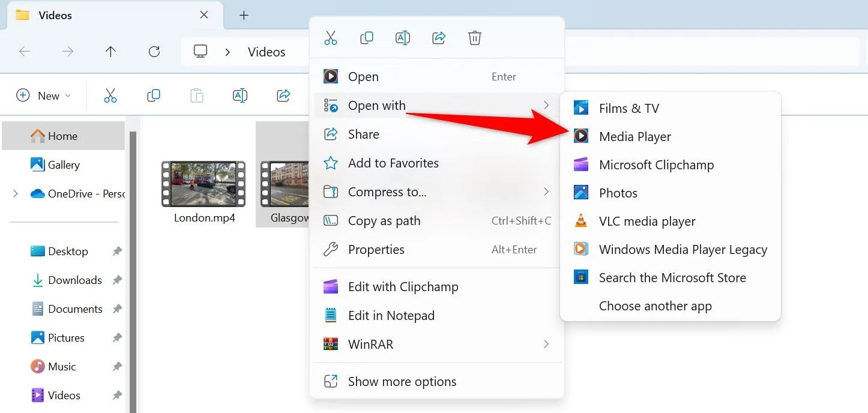868x413 pixels.
Task: Click the Rename icon in context menu top row
Action: 402,38
